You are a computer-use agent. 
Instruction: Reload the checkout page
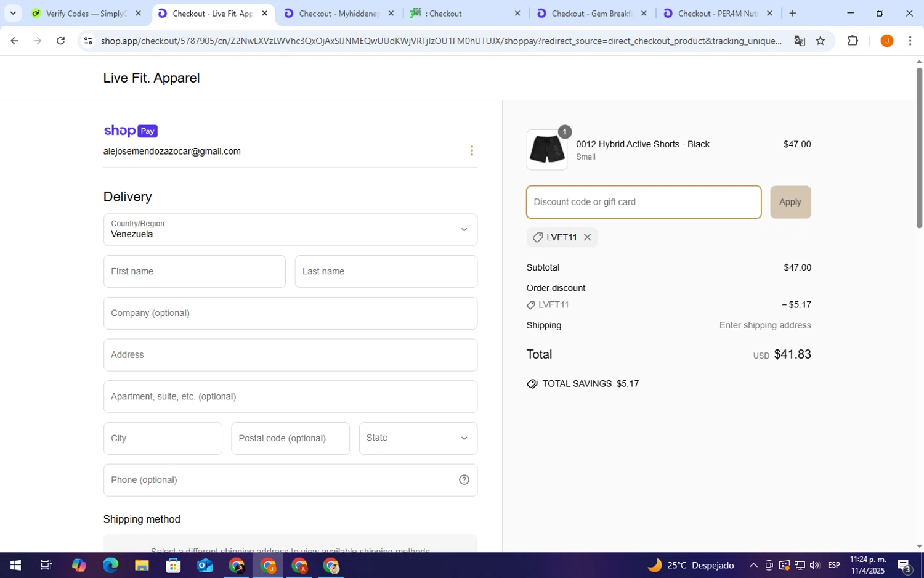coord(60,41)
